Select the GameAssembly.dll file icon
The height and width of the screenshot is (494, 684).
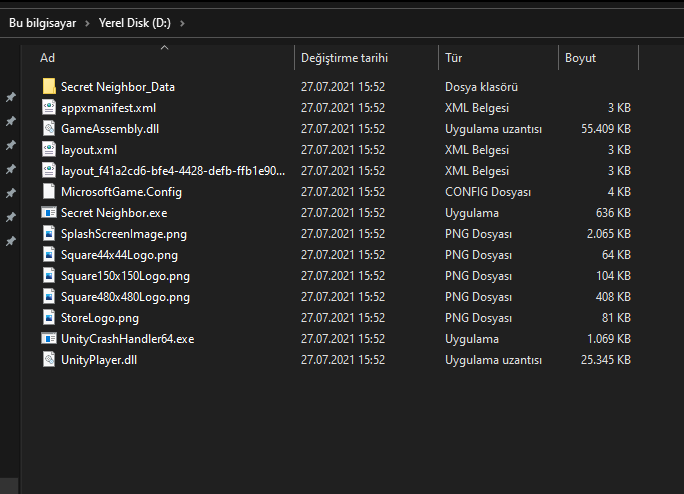point(49,129)
